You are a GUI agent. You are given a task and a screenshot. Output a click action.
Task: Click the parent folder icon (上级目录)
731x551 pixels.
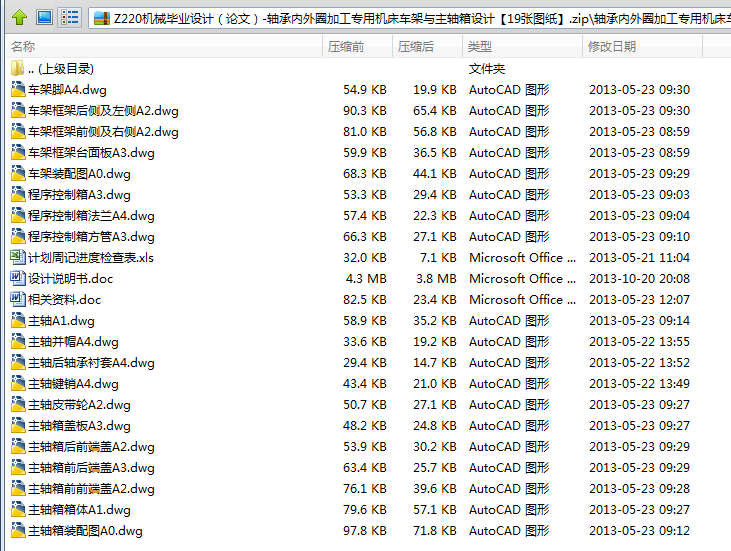click(x=17, y=69)
